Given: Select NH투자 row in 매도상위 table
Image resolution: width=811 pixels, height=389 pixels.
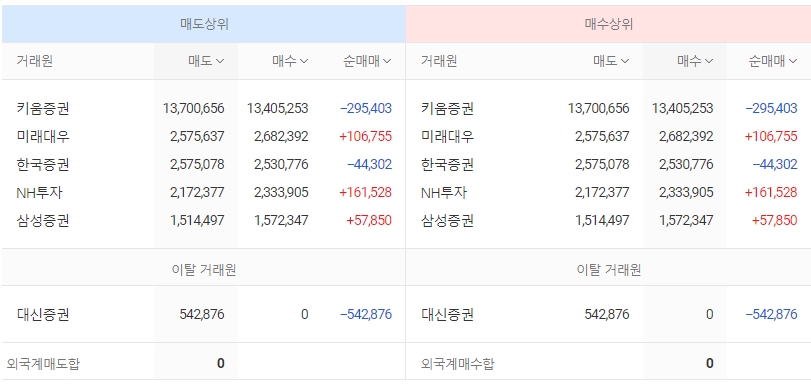Looking at the screenshot, I should click(x=204, y=192).
